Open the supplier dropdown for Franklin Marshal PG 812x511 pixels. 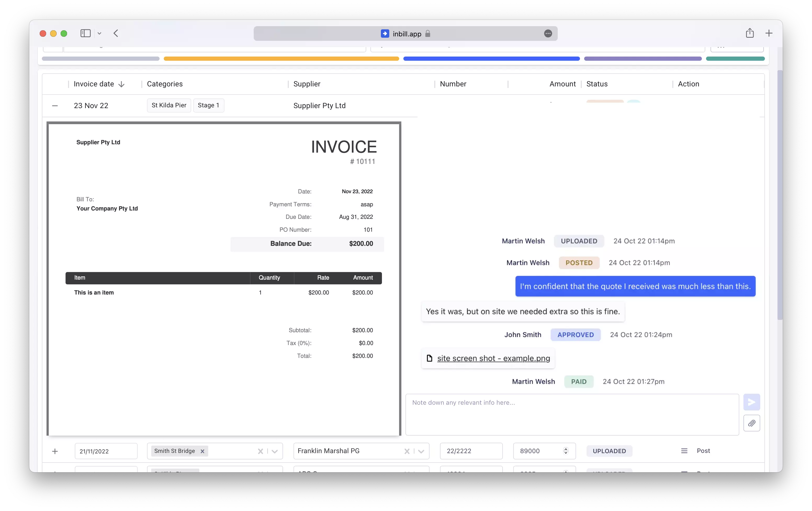point(421,451)
